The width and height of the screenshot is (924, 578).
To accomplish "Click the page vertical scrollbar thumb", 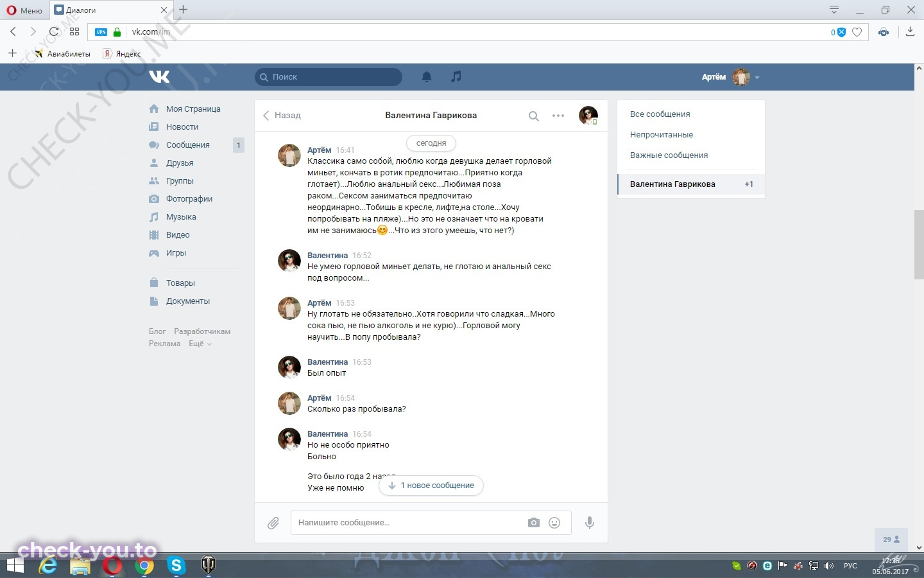I will pyautogui.click(x=919, y=244).
